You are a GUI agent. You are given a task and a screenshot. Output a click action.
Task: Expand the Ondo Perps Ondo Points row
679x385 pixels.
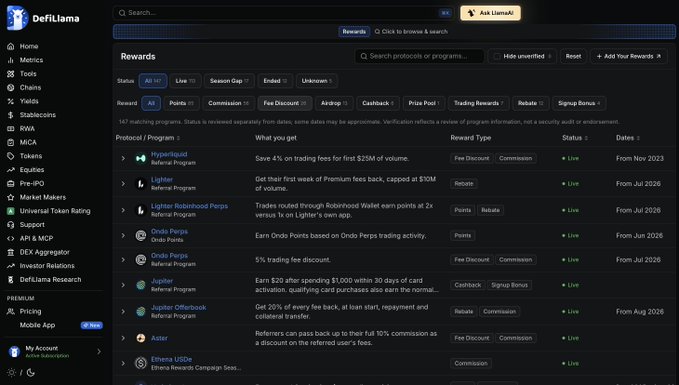(123, 236)
